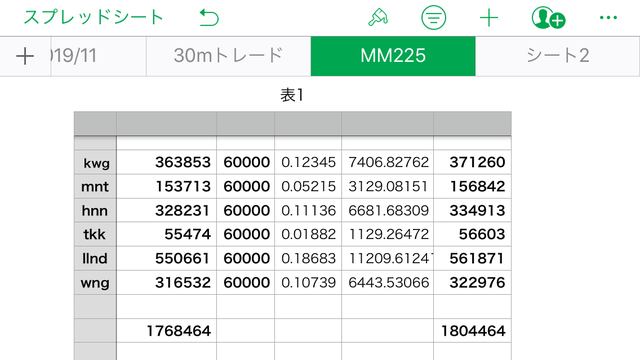Select cell with value 7406.82762
This screenshot has height=360, width=640.
387,162
